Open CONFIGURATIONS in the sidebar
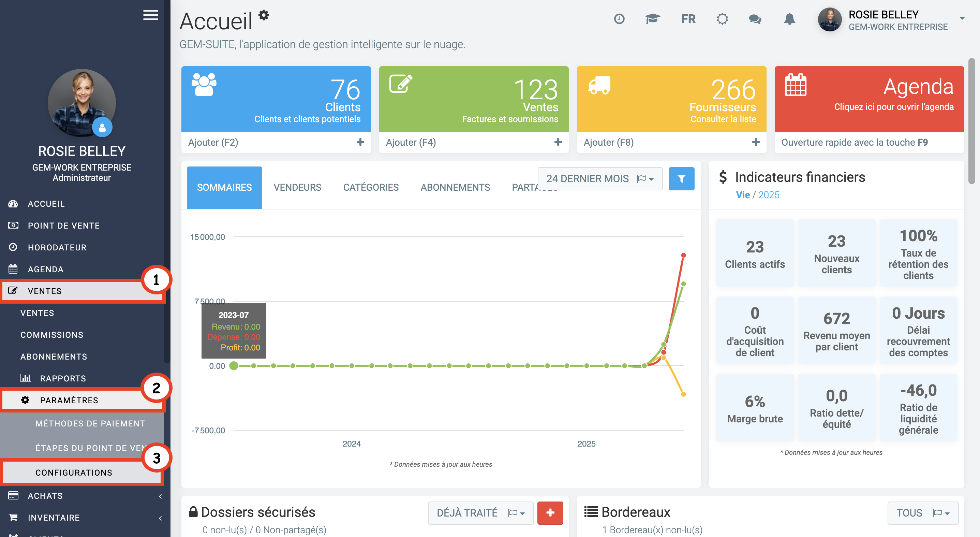The height and width of the screenshot is (537, 980). coord(74,472)
